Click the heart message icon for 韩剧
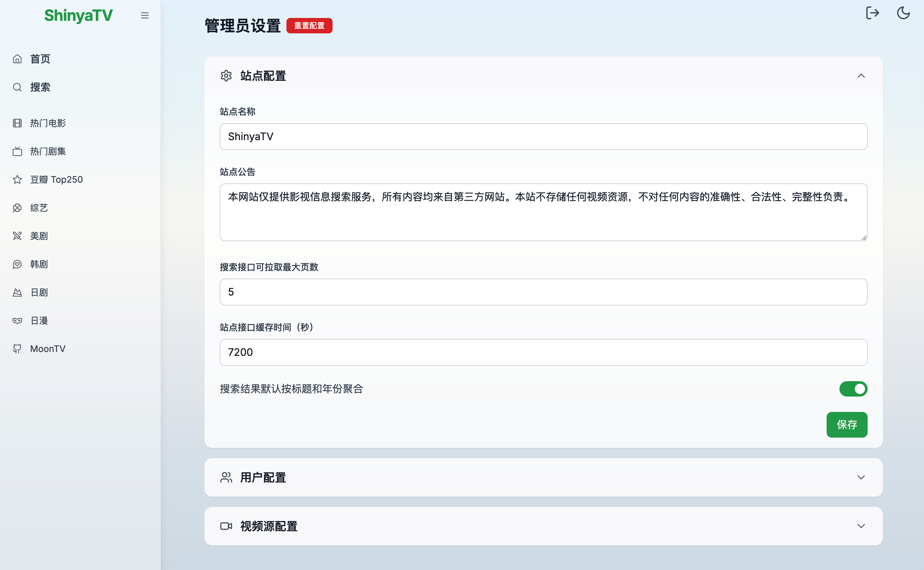Screen dimensions: 924x570 coord(17,264)
